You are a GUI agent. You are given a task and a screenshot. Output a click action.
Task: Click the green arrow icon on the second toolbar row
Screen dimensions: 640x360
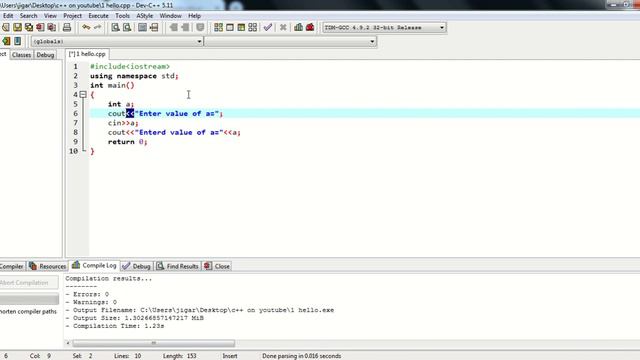click(6, 41)
